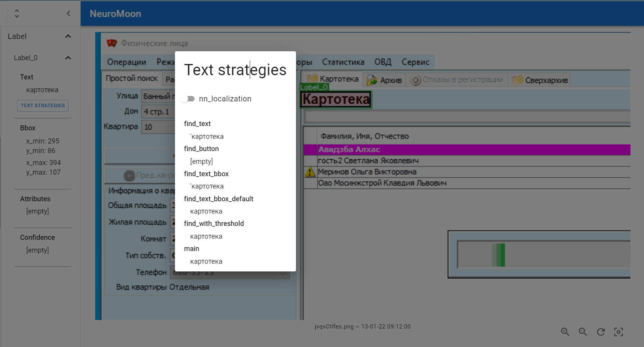The image size is (644, 347).
Task: Collapse the sidebar with the left chevron
Action: click(x=69, y=13)
